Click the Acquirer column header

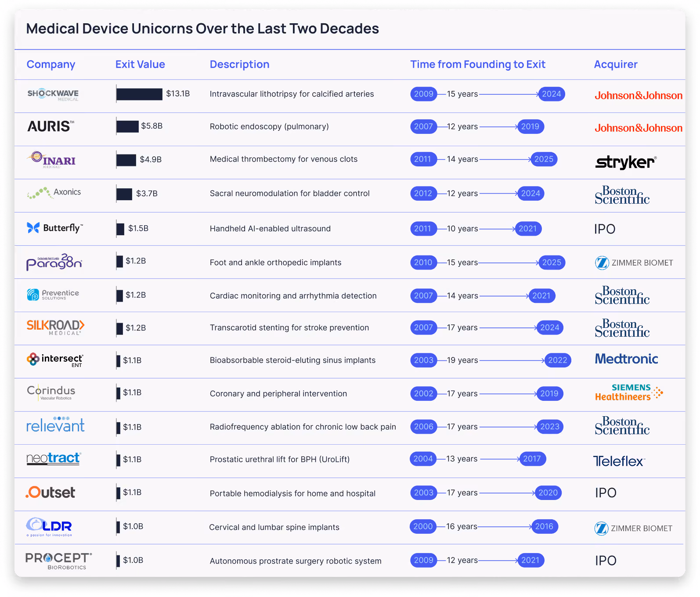click(616, 65)
